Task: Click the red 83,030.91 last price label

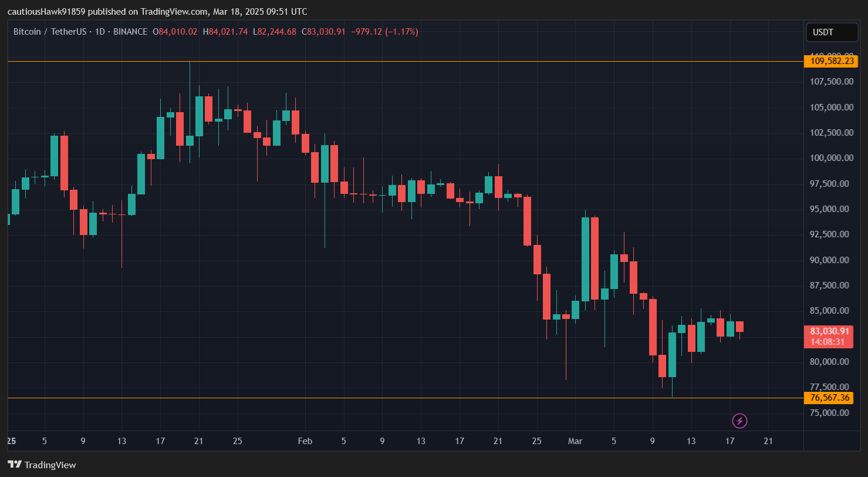Action: pos(829,332)
